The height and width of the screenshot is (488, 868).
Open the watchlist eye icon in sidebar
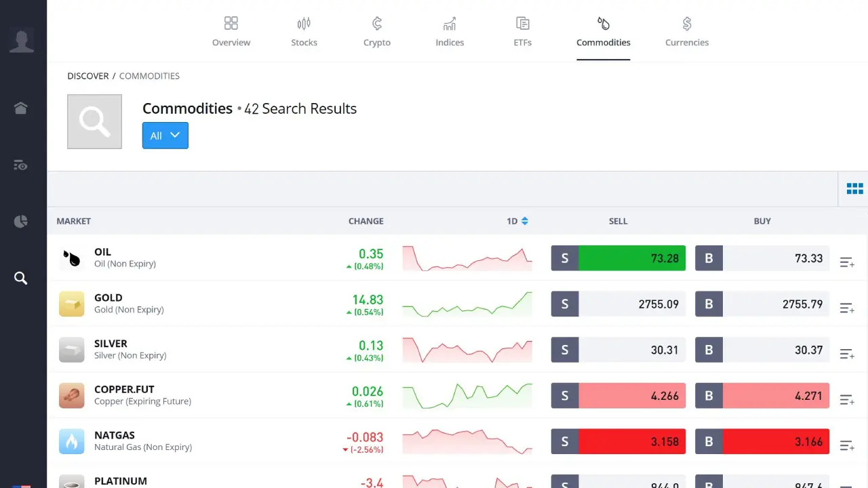coord(20,165)
